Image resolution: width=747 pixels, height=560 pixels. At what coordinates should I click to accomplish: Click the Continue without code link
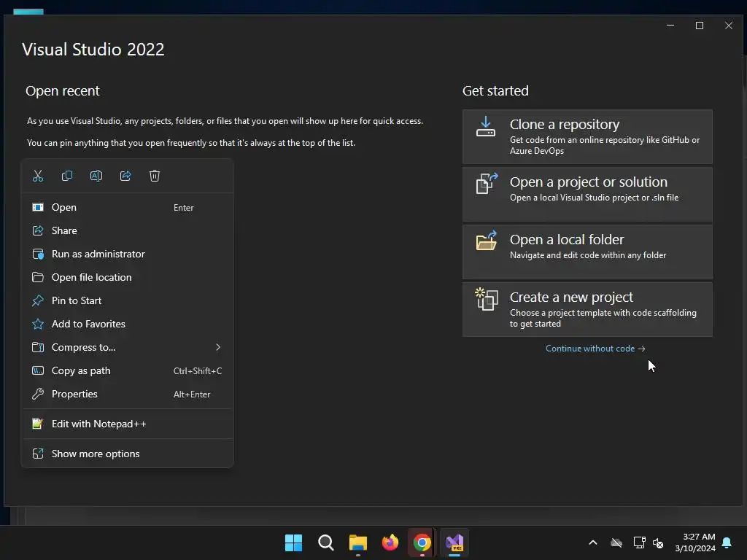(595, 349)
